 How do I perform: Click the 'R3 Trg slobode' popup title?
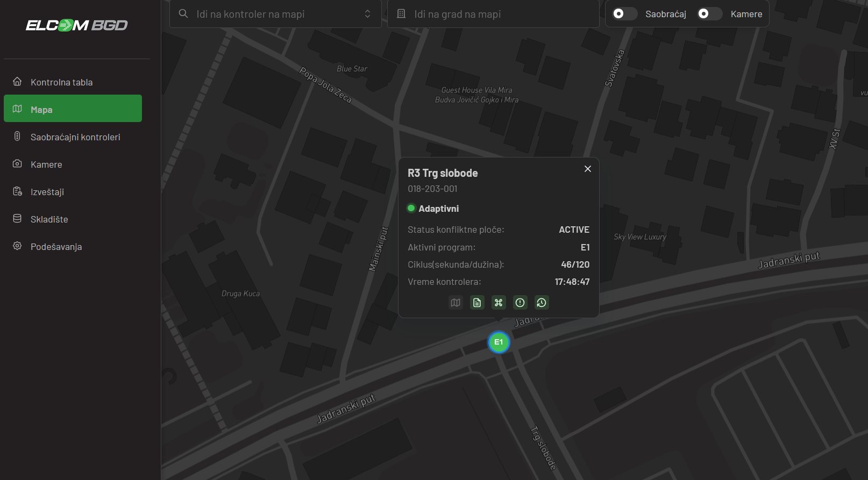tap(443, 173)
